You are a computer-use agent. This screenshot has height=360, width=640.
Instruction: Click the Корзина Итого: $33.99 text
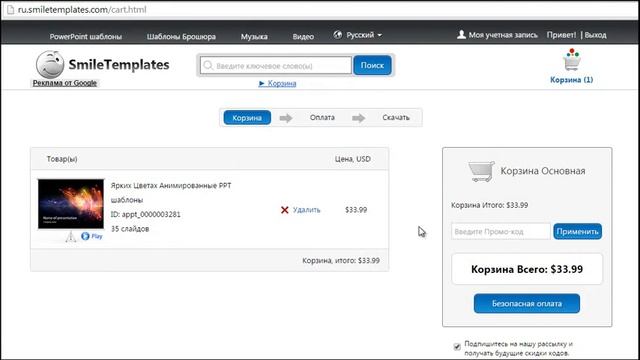tap(489, 205)
